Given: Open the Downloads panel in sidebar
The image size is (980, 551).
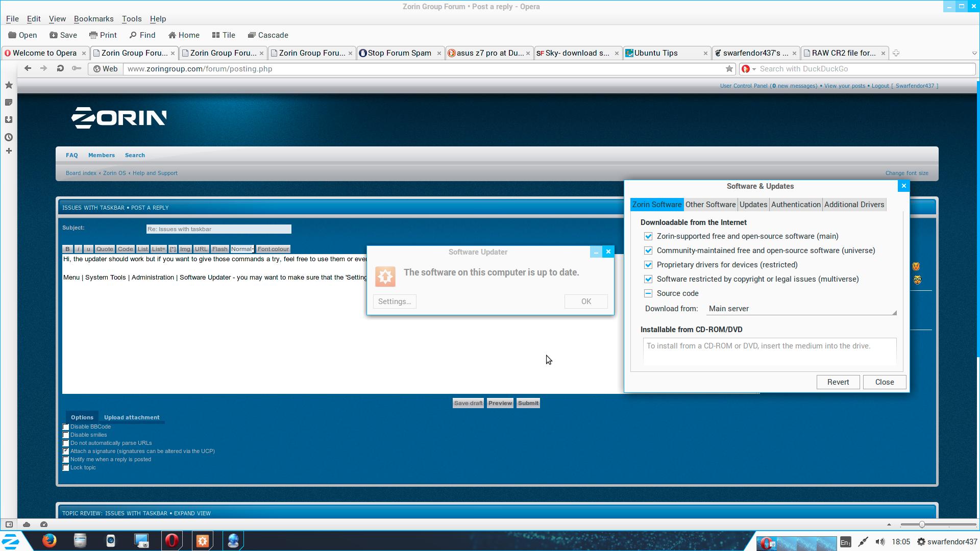Looking at the screenshot, I should point(9,120).
